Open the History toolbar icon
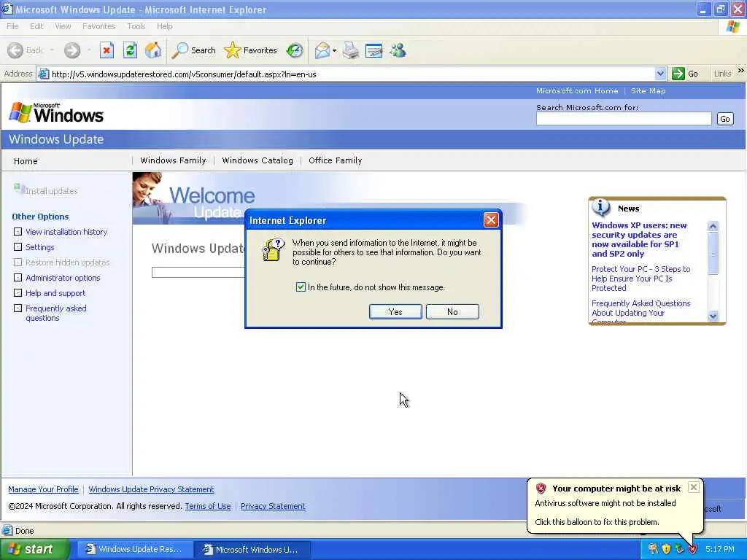747x560 pixels. click(x=295, y=50)
